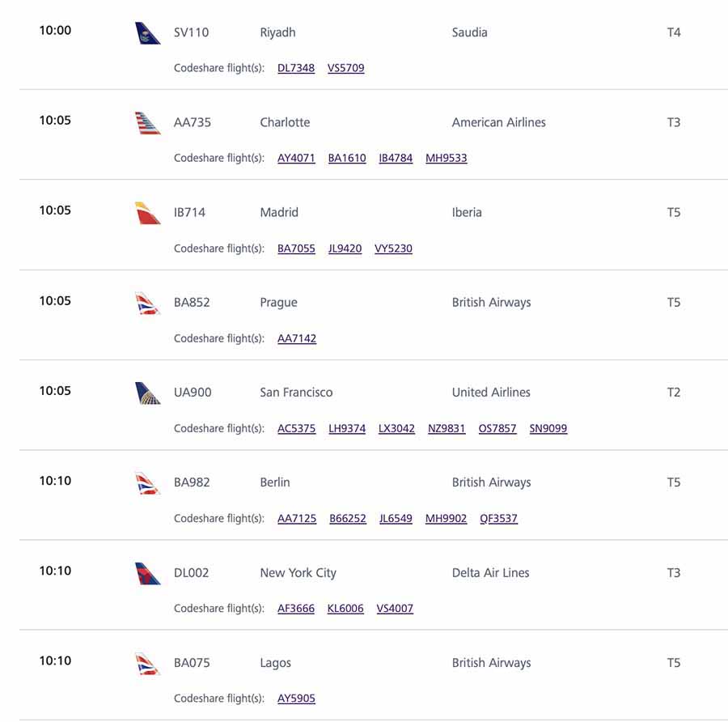
Task: Open codeshare link BA1610
Action: tap(347, 158)
